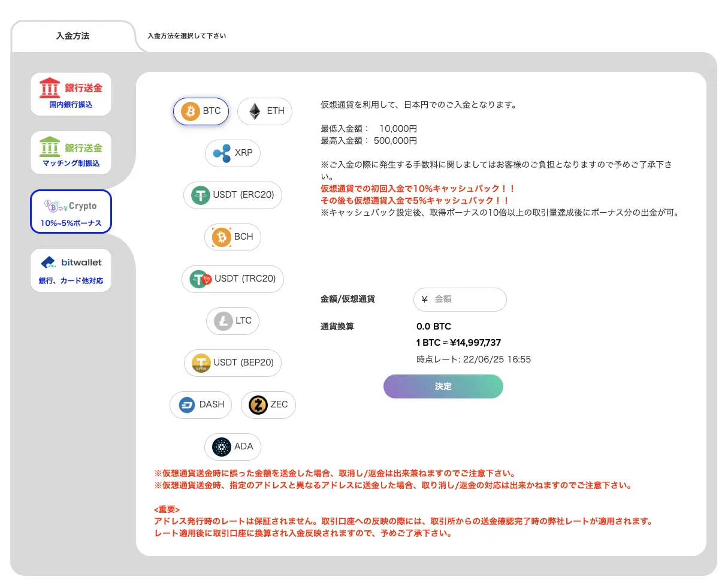Click the ADA label text
728x586 pixels.
coord(244,447)
